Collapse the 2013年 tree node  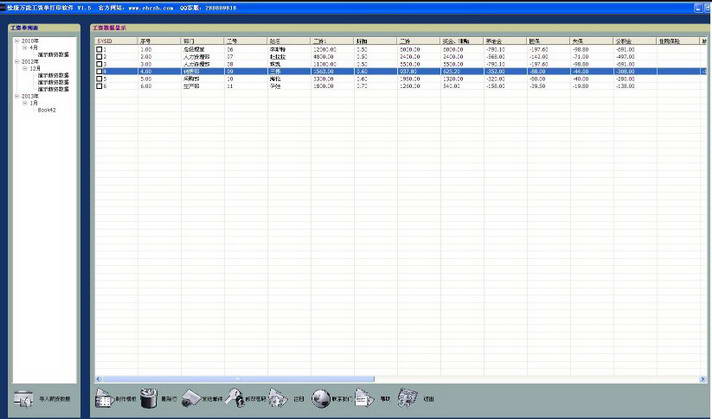[x=16, y=96]
